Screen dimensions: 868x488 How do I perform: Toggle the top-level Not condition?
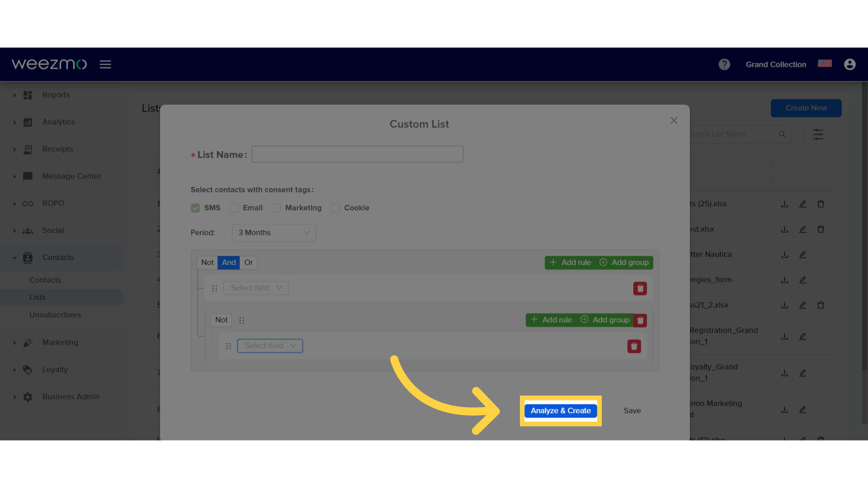pyautogui.click(x=207, y=263)
